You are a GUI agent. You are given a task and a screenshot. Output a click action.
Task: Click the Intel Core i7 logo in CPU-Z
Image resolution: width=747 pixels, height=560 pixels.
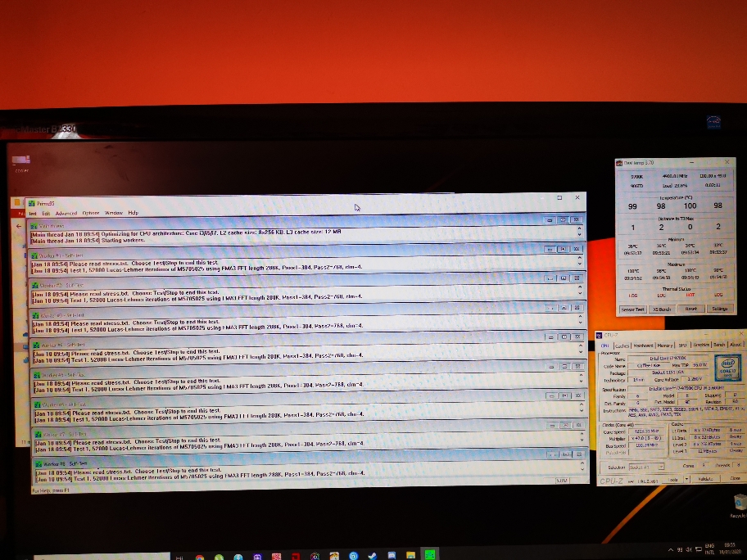click(727, 367)
